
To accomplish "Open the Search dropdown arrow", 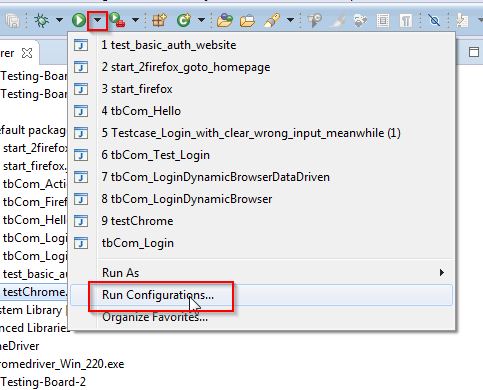I will tap(291, 20).
